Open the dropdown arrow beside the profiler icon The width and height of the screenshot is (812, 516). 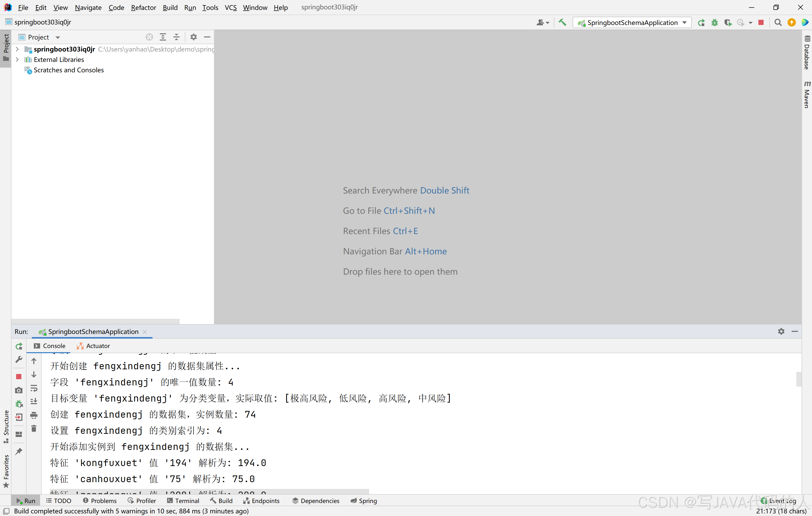tap(750, 23)
